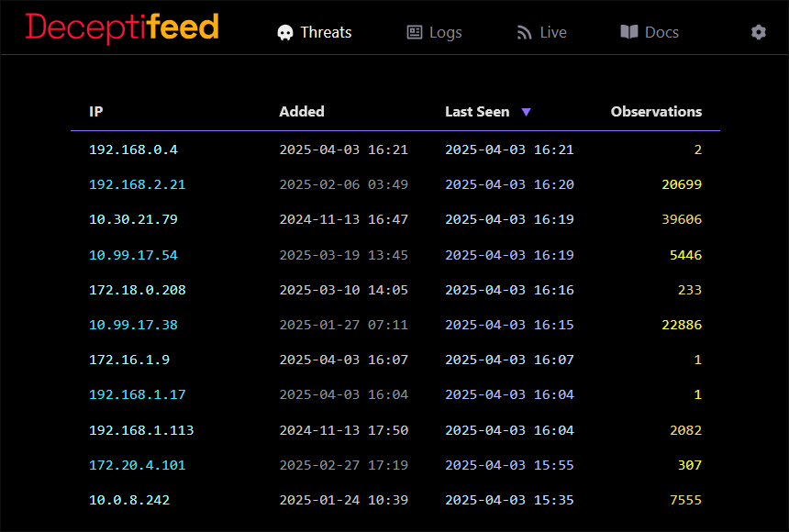This screenshot has width=789, height=532.
Task: Click the open book icon beside Docs
Action: click(628, 32)
